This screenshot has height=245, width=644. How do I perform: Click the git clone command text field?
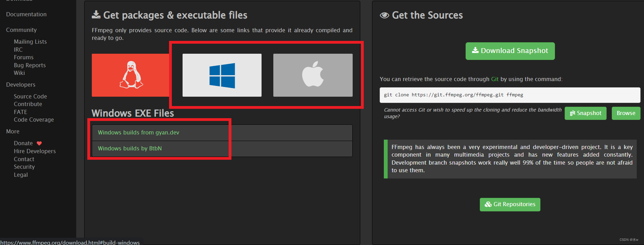point(510,95)
